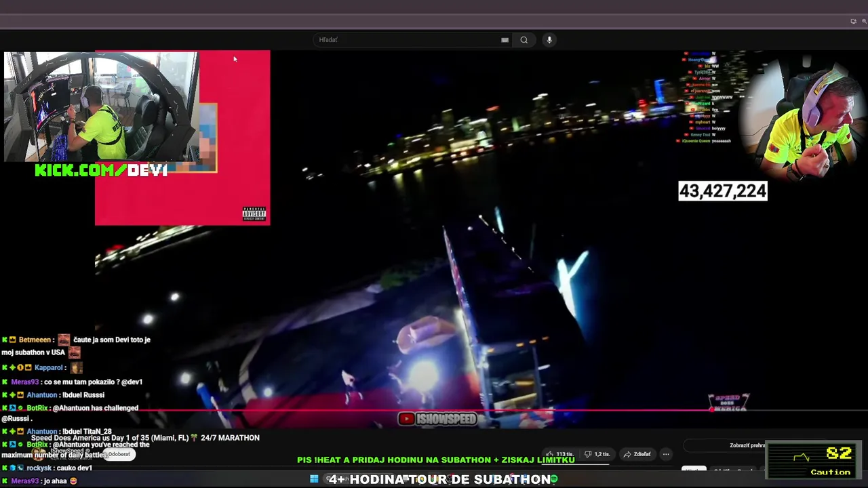This screenshot has width=868, height=488.
Task: Open the three-dot more actions menu
Action: click(666, 454)
